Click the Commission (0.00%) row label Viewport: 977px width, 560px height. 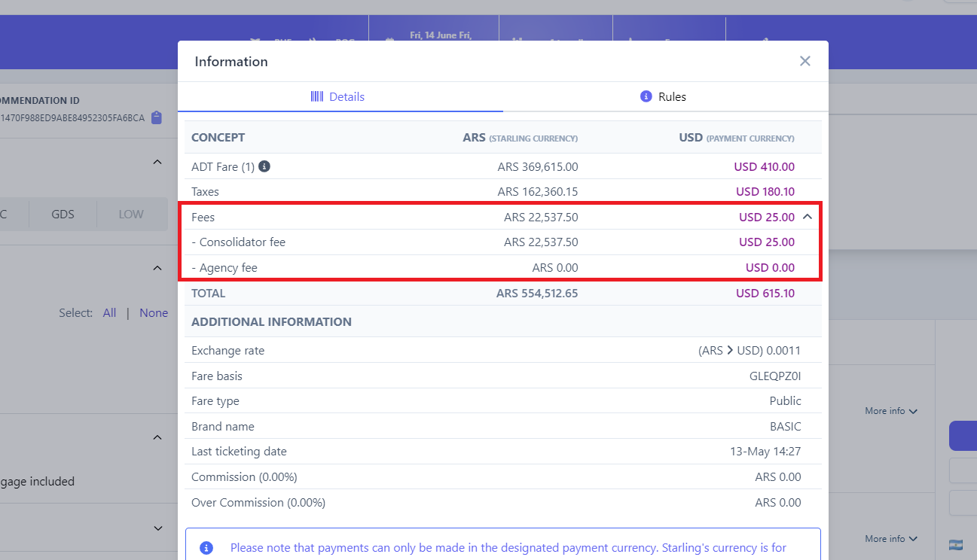point(244,477)
